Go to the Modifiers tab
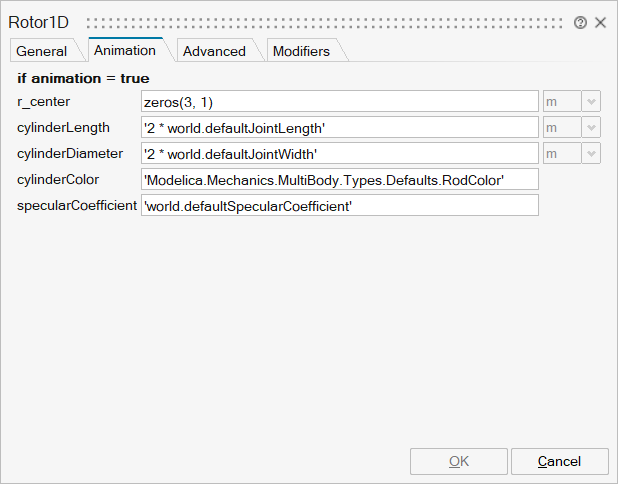Image resolution: width=618 pixels, height=484 pixels. (x=301, y=51)
